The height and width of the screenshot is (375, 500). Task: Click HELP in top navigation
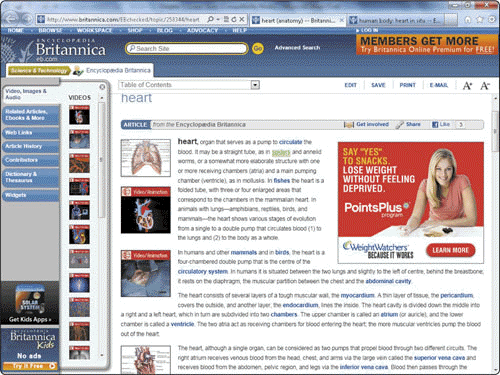239,30
